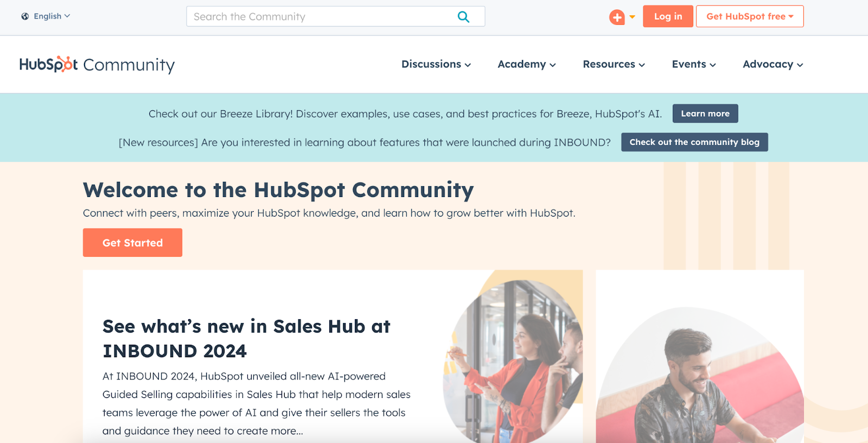Open the Get HubSpot free dropdown
The height and width of the screenshot is (443, 868).
pyautogui.click(x=750, y=16)
